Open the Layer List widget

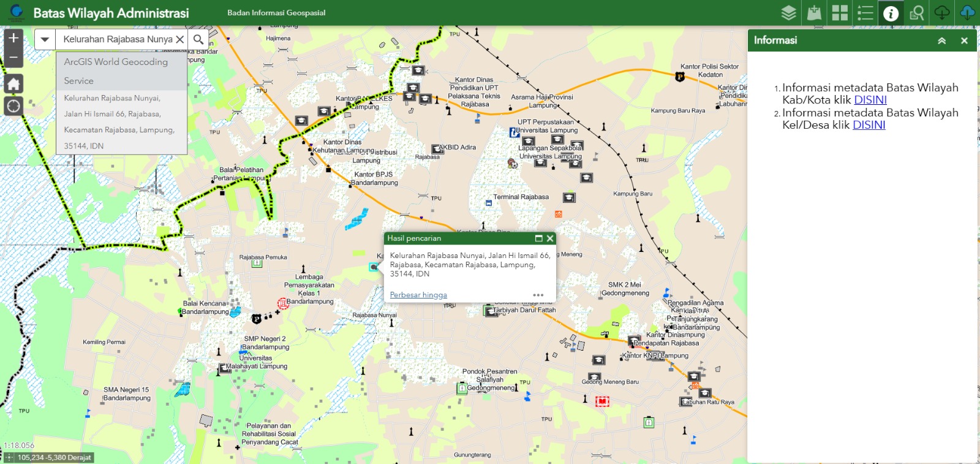click(x=789, y=13)
